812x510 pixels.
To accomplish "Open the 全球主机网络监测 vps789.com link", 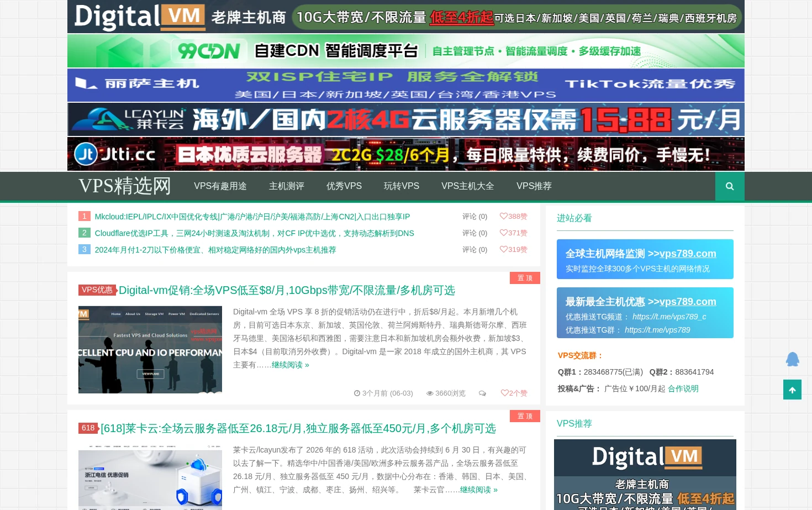I will coord(688,254).
